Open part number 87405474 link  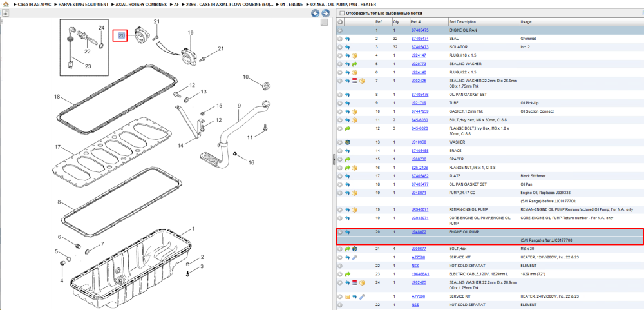[x=420, y=39]
